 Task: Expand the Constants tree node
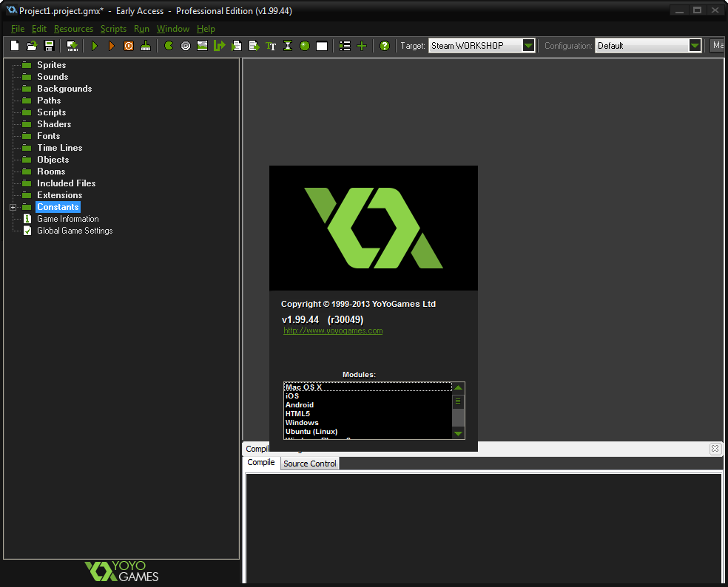[x=13, y=207]
